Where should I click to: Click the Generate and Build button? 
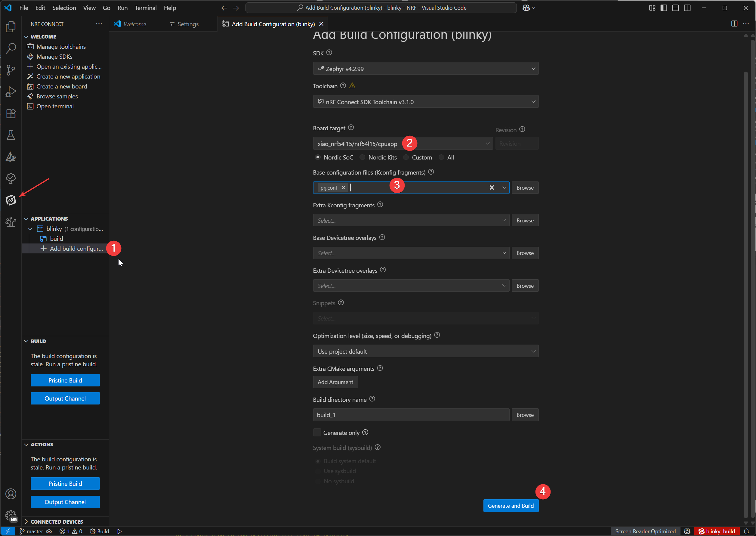[x=511, y=506]
